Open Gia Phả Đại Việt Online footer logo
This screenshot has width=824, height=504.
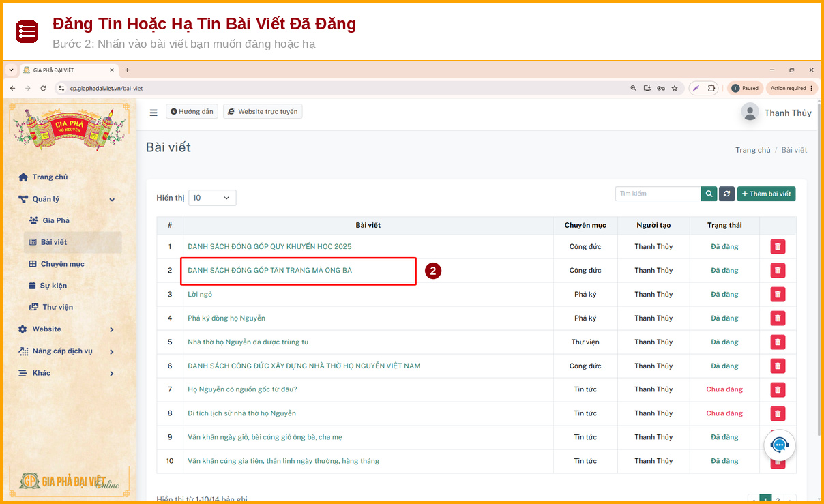[x=69, y=481]
